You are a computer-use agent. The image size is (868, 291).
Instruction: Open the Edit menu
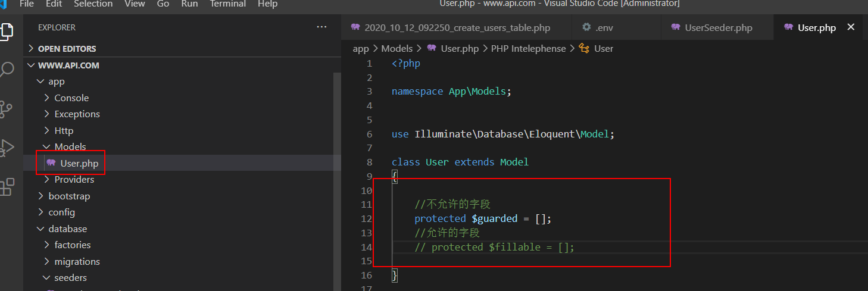(54, 4)
